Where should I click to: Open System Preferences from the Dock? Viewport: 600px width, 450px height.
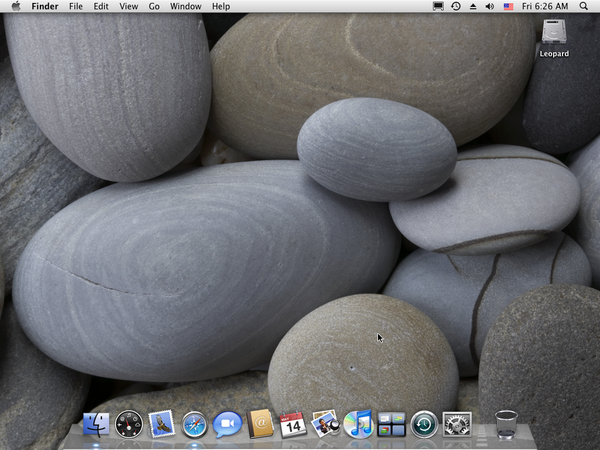click(457, 424)
